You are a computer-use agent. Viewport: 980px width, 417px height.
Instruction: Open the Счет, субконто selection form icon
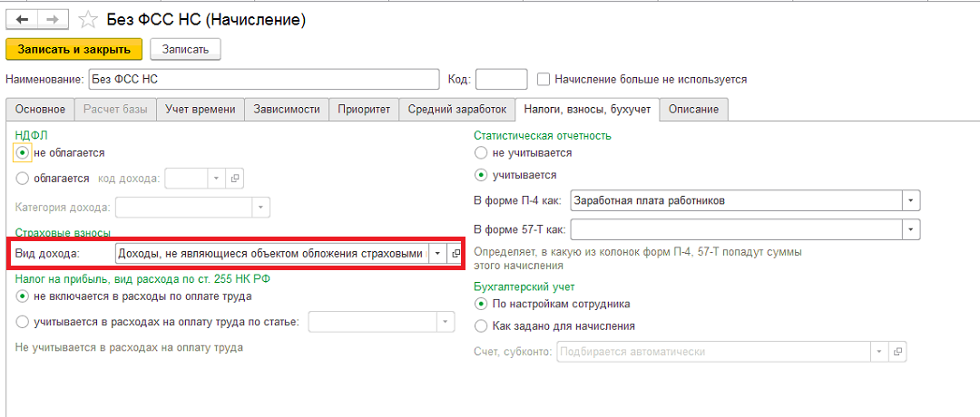click(898, 352)
